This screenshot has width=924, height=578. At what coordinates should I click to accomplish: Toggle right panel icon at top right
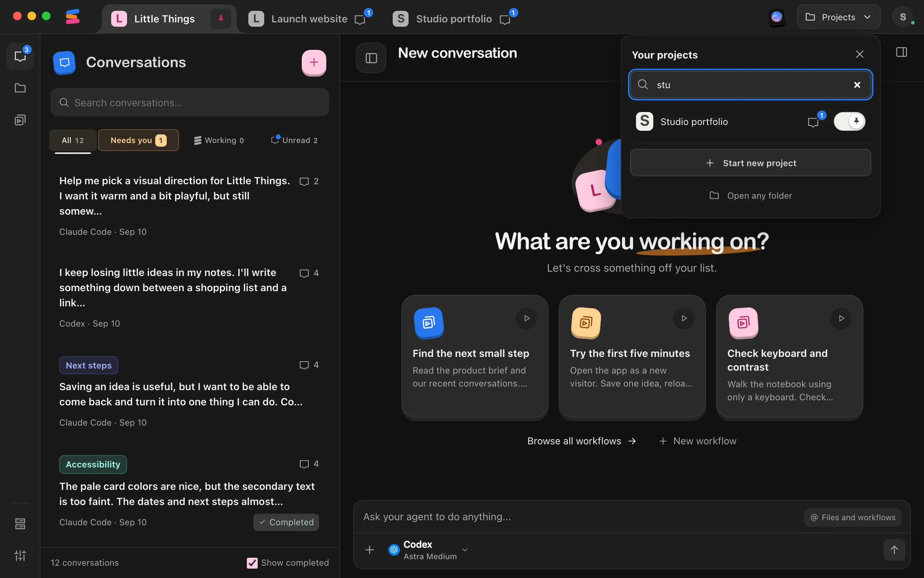coord(902,52)
